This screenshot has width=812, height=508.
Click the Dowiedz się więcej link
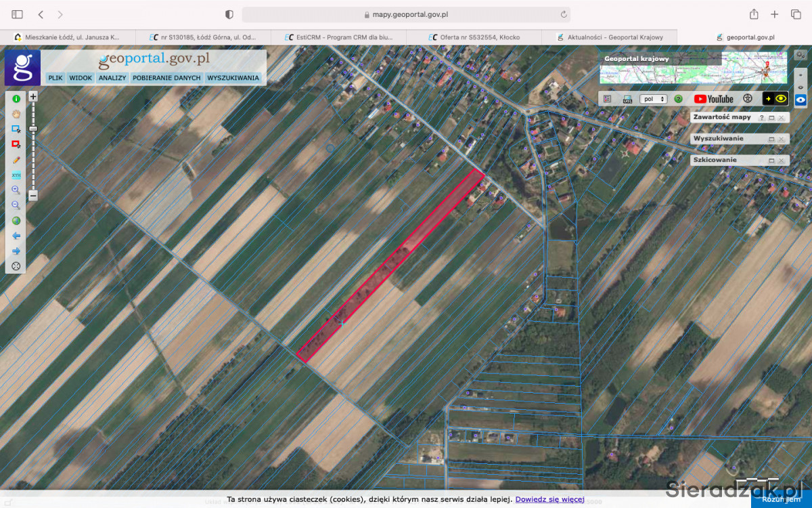(x=549, y=499)
